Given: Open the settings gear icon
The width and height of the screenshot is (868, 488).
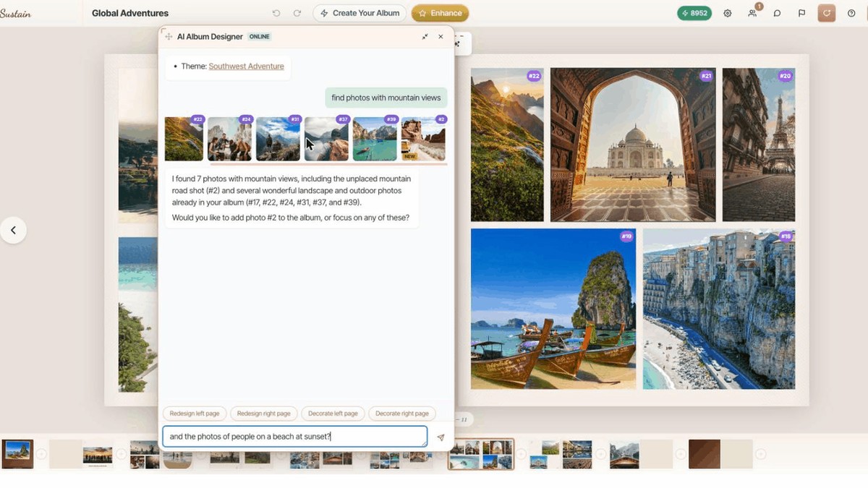Looking at the screenshot, I should [728, 13].
